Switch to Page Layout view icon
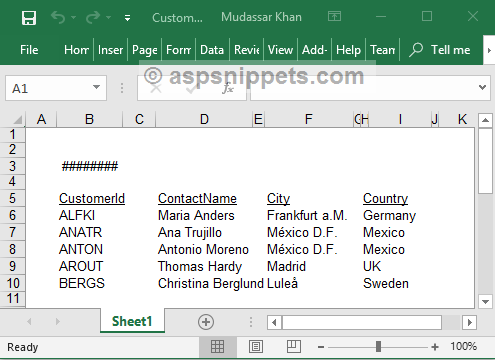The height and width of the screenshot is (360, 495). [x=256, y=347]
